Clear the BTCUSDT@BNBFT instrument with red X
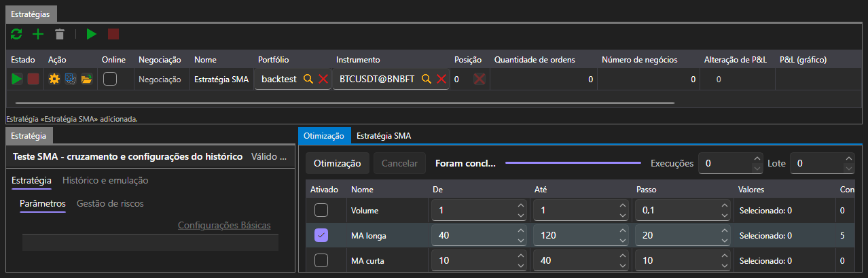 pyautogui.click(x=441, y=79)
